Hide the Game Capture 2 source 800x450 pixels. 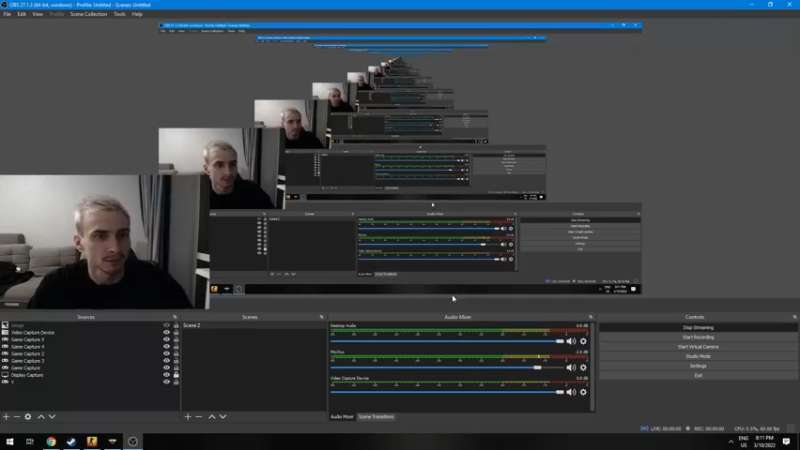166,354
